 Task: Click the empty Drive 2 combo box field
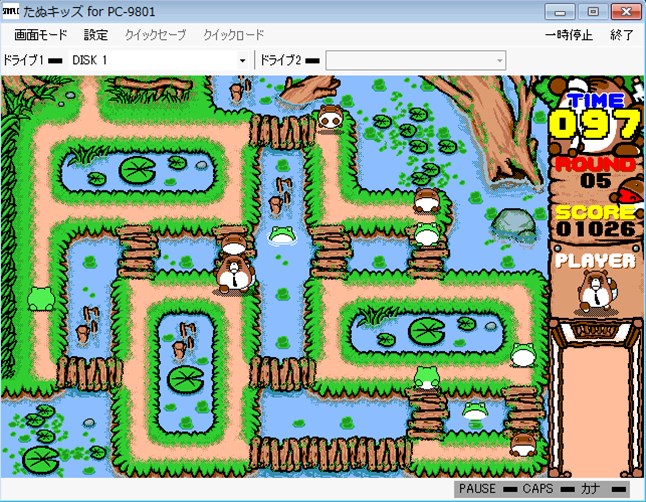point(416,61)
